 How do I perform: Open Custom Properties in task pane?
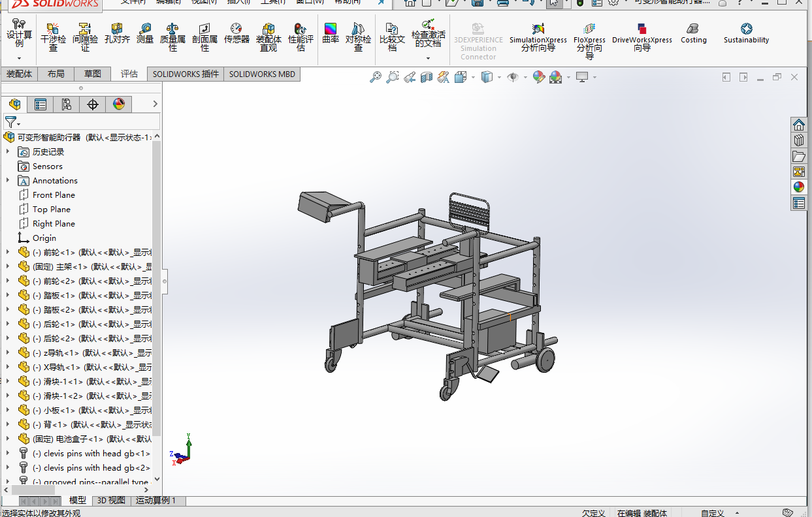tap(799, 203)
